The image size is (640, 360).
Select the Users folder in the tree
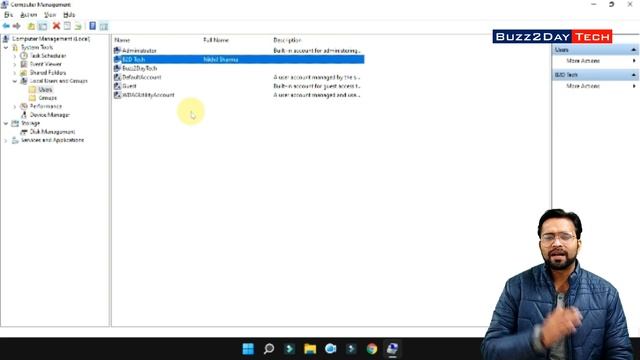[45, 90]
